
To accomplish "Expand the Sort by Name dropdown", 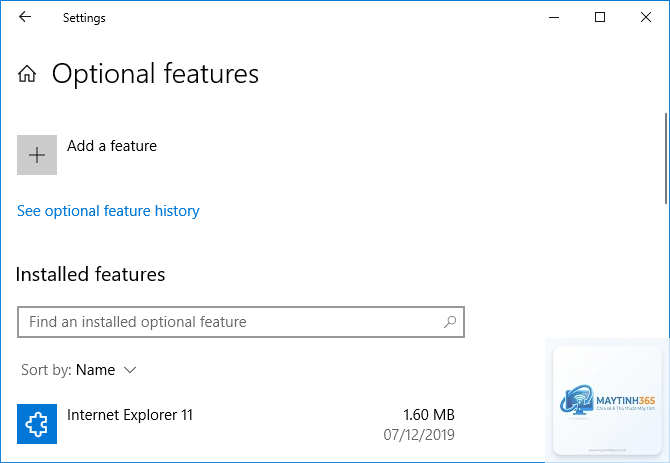I will click(79, 370).
